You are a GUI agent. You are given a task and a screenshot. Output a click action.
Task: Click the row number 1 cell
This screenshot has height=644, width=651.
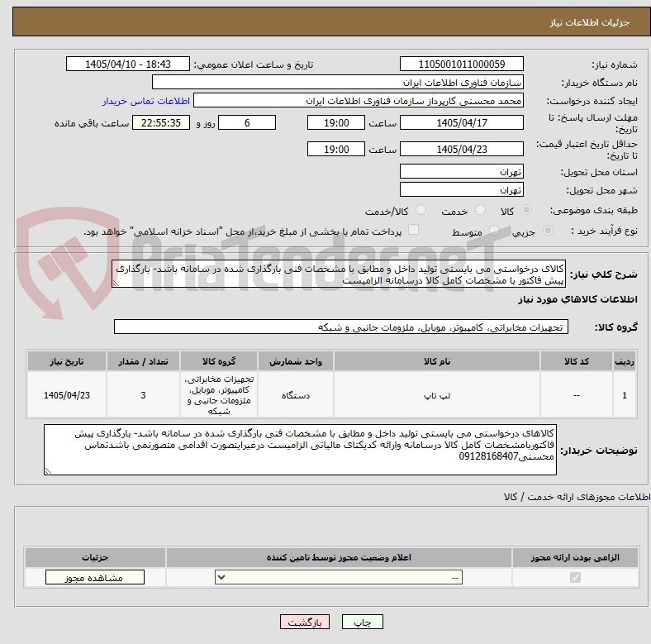tap(625, 395)
